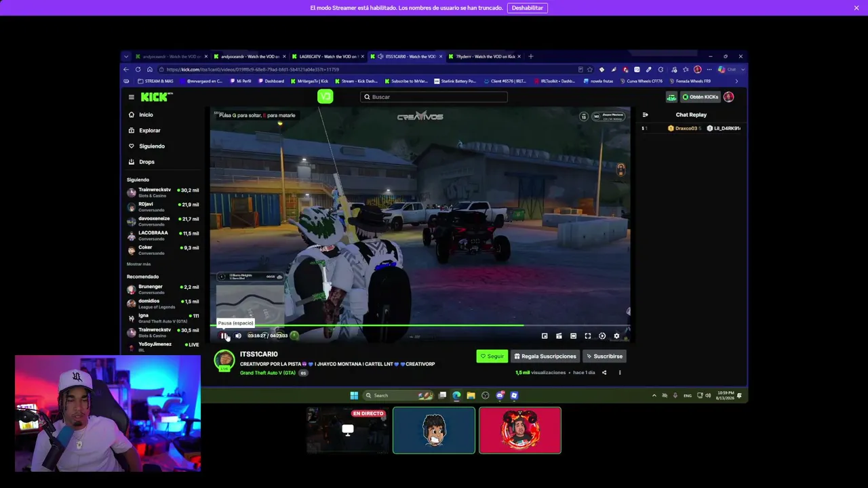Enter fullscreen in video player
This screenshot has height=488, width=868.
pyautogui.click(x=588, y=335)
